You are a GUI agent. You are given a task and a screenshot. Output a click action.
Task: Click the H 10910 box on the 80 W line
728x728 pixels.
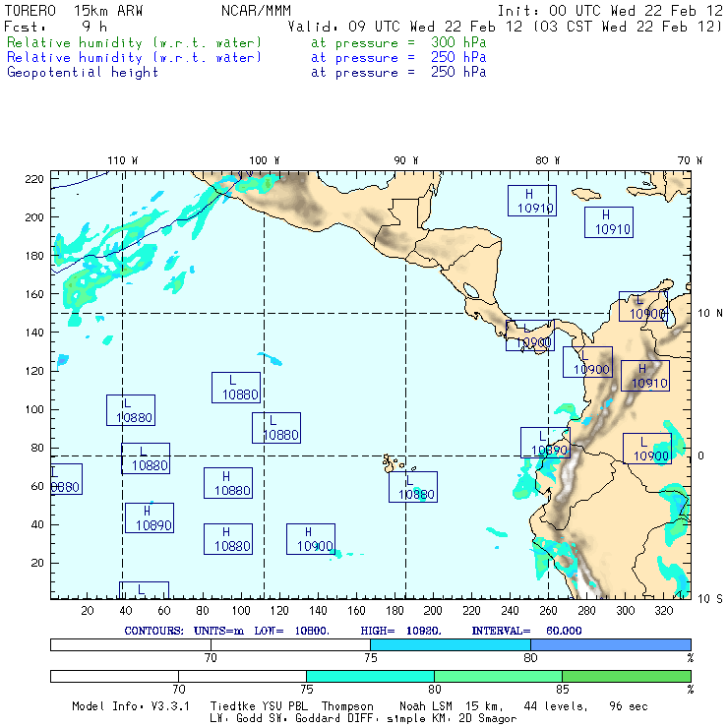click(x=531, y=201)
